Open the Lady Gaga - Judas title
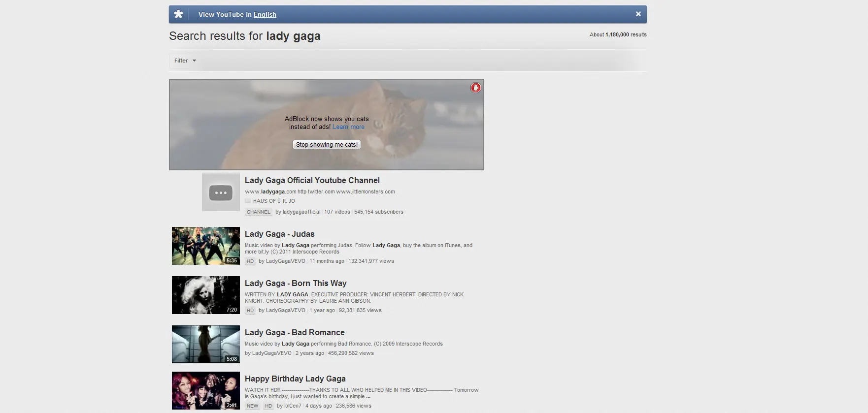This screenshot has width=868, height=413. 279,234
